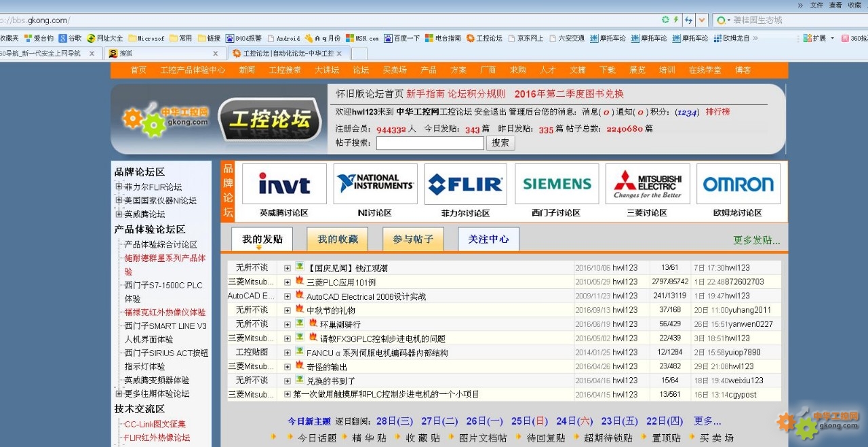This screenshot has width=868, height=447.
Task: Select the 关注中心 tab
Action: 488,239
